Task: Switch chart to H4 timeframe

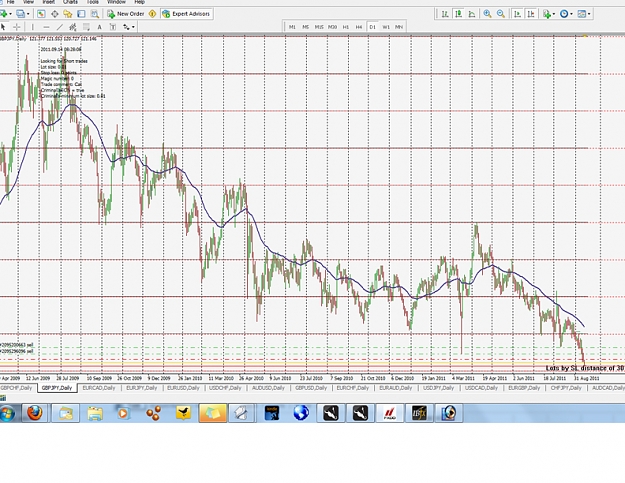Action: coord(359,27)
